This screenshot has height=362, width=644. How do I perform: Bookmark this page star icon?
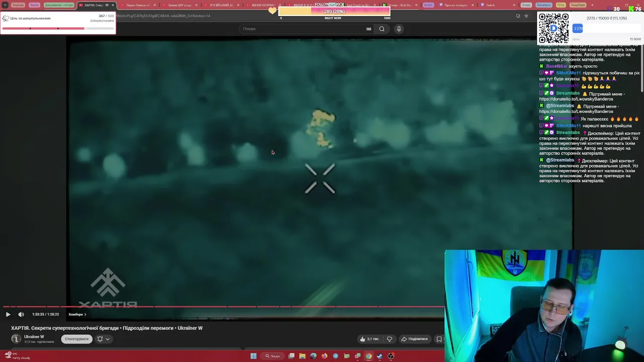tap(526, 16)
